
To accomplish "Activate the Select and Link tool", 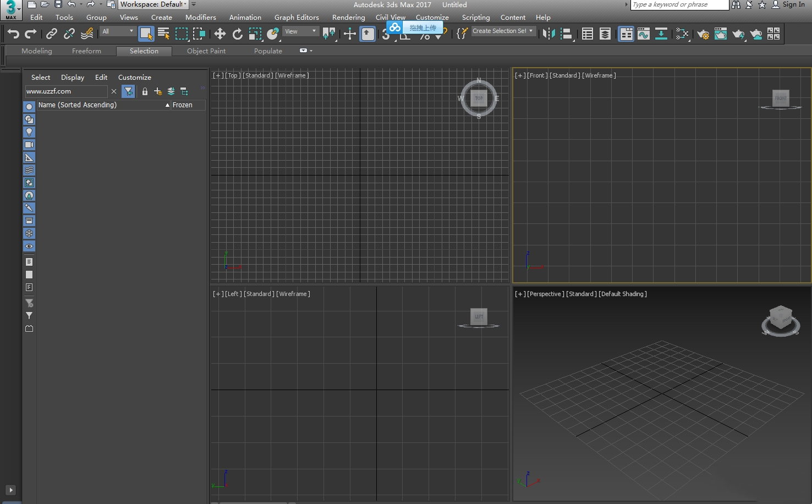I will click(52, 34).
